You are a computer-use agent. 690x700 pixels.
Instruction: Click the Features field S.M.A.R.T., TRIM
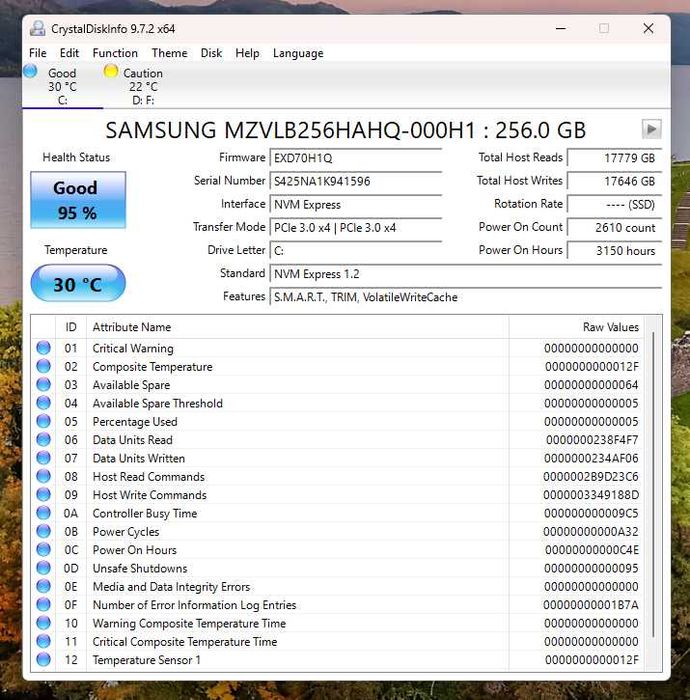pyautogui.click(x=466, y=297)
